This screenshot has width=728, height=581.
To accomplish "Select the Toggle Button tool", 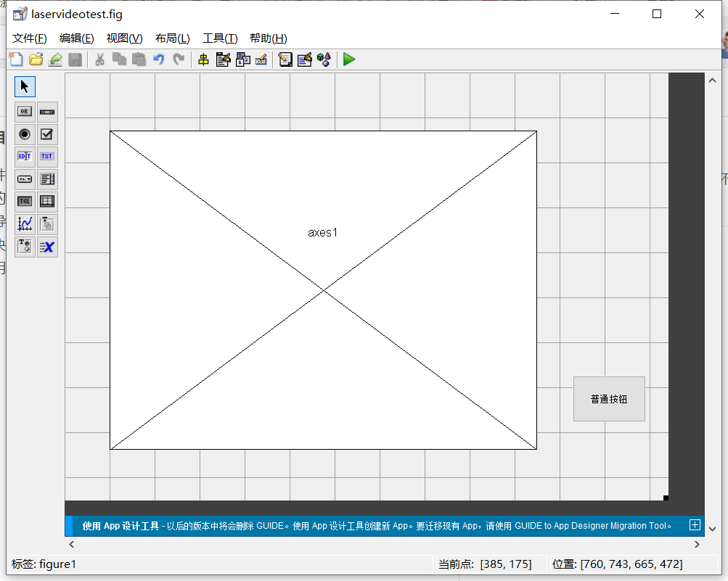I will coord(24,201).
